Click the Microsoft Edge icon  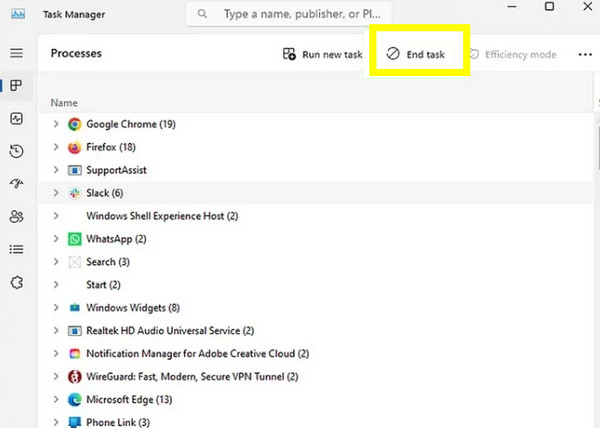[75, 400]
